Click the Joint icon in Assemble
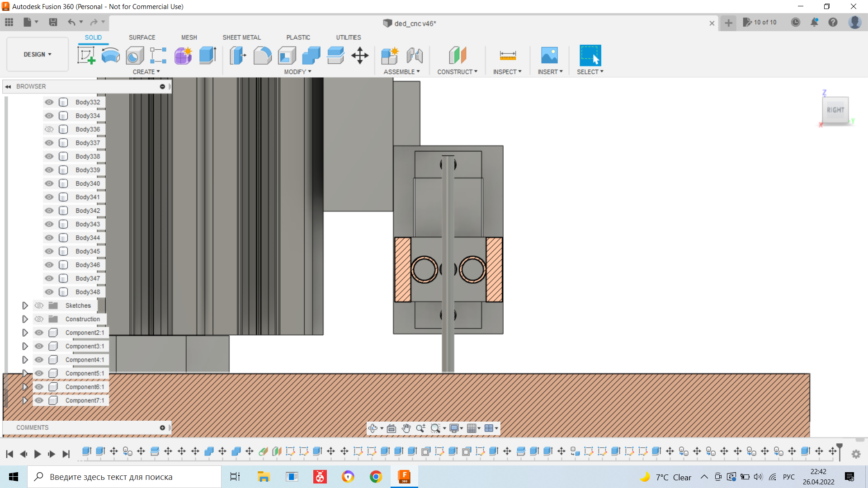Image resolution: width=868 pixels, height=488 pixels. click(415, 56)
